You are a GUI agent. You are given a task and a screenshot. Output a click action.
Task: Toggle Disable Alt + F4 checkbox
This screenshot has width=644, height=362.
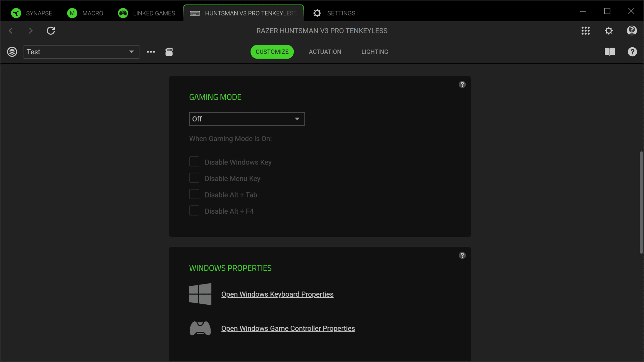tap(194, 211)
